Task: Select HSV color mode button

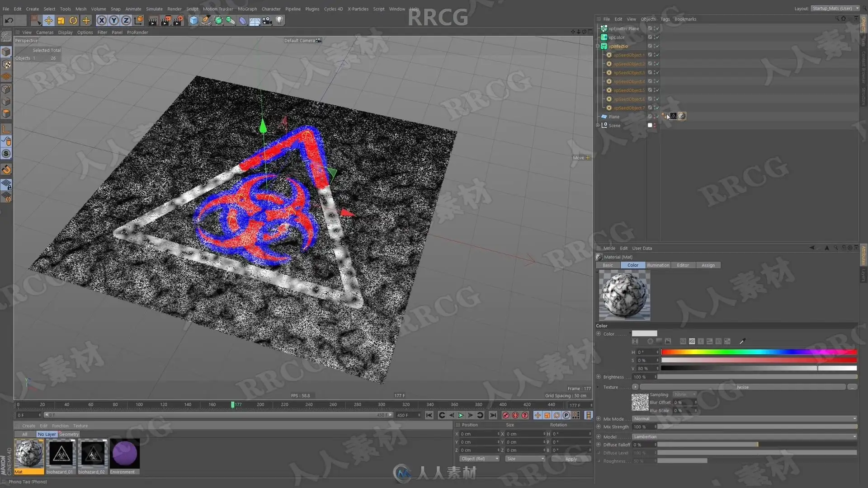Action: click(692, 341)
